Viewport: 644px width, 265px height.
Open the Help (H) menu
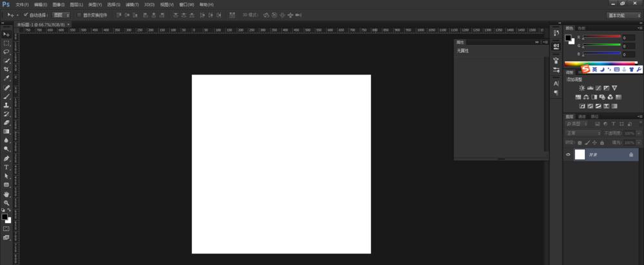coord(206,5)
